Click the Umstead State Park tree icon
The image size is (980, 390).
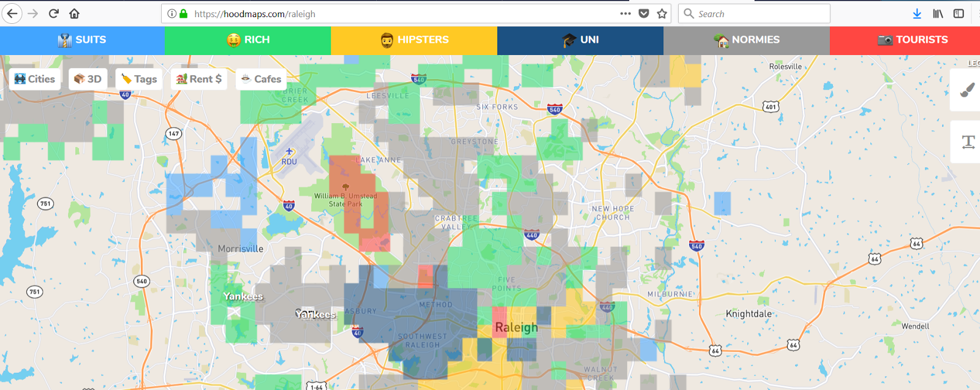coord(345,187)
